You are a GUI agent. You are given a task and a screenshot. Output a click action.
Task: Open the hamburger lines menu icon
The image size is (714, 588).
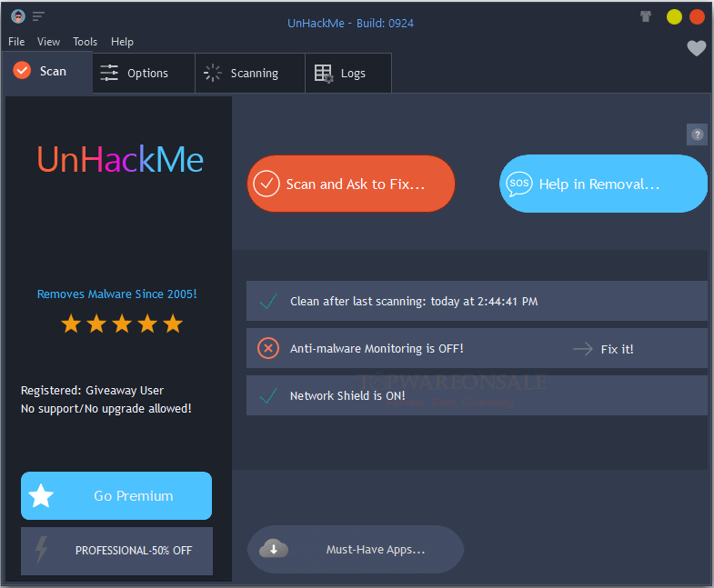coord(38,16)
